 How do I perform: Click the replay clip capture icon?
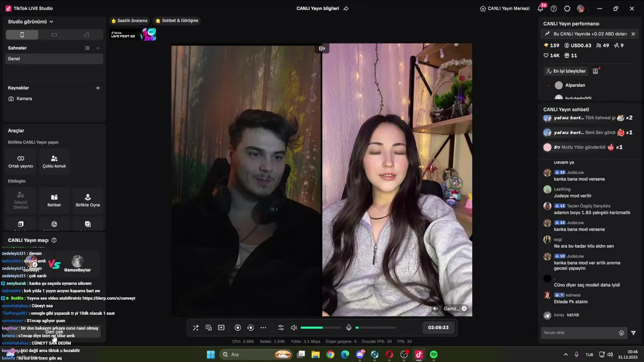tap(251, 328)
